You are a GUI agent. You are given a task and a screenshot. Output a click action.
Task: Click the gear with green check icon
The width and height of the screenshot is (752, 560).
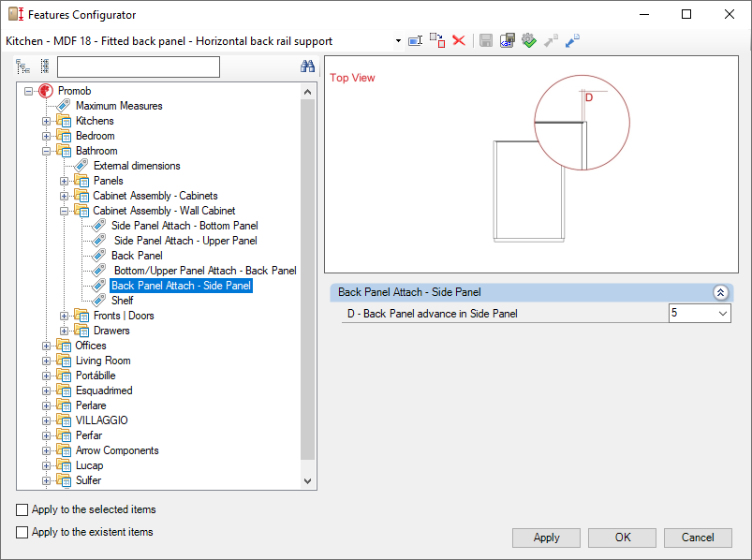pyautogui.click(x=528, y=41)
